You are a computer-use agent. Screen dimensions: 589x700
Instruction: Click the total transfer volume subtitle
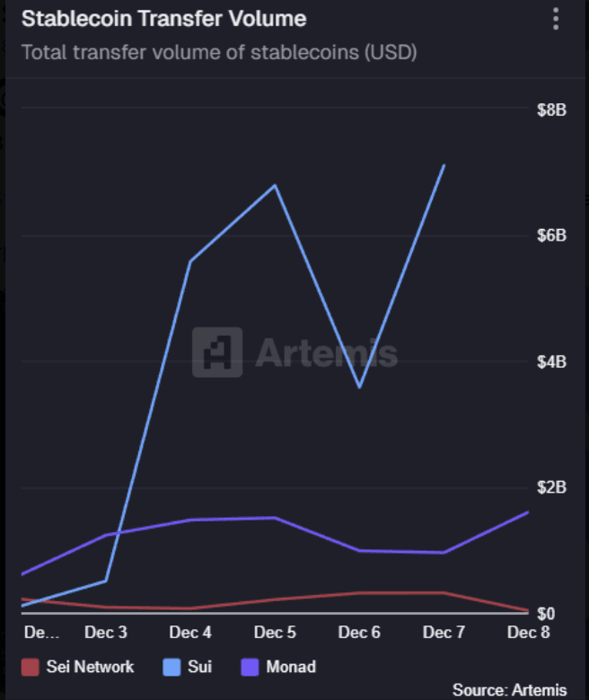tap(219, 52)
